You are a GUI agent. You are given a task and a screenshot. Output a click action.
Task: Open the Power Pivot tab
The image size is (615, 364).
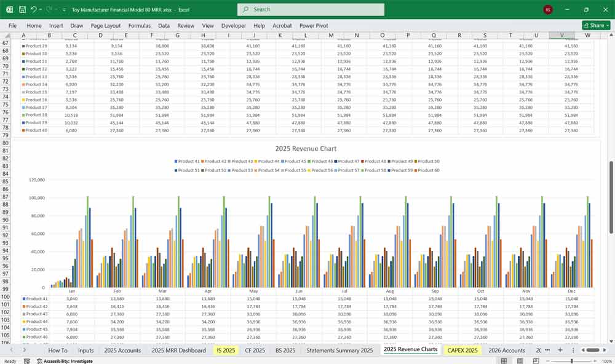tap(314, 25)
